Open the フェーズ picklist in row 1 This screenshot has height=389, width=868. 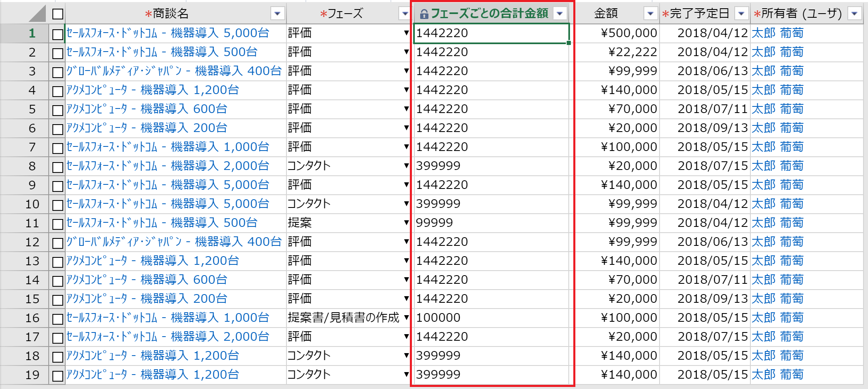[406, 33]
